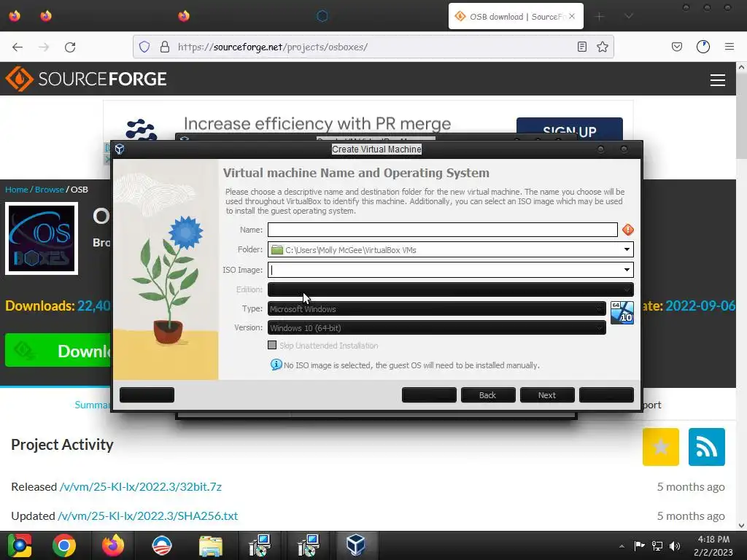747x560 pixels.
Task: Open File Explorer from the taskbar
Action: (x=211, y=545)
